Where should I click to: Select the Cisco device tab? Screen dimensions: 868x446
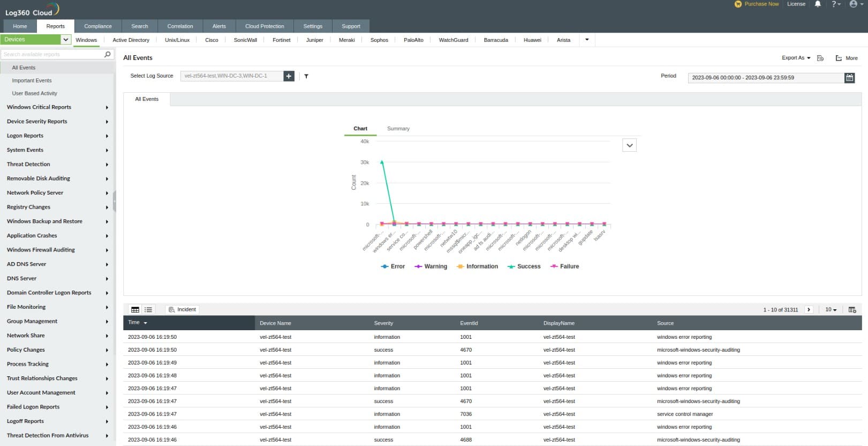[212, 40]
